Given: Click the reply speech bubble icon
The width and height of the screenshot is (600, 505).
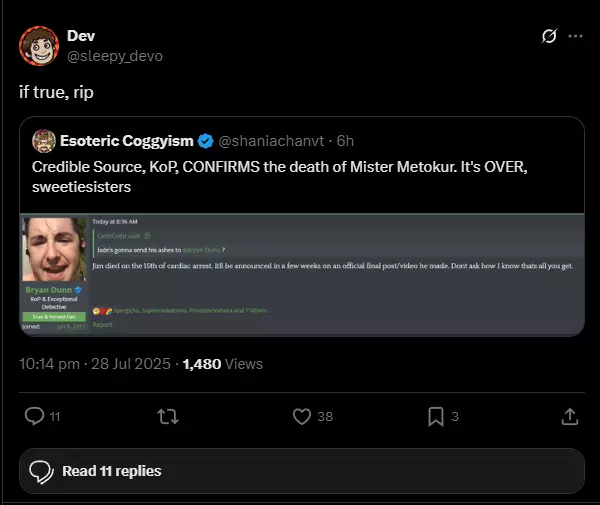Looking at the screenshot, I should pyautogui.click(x=34, y=416).
